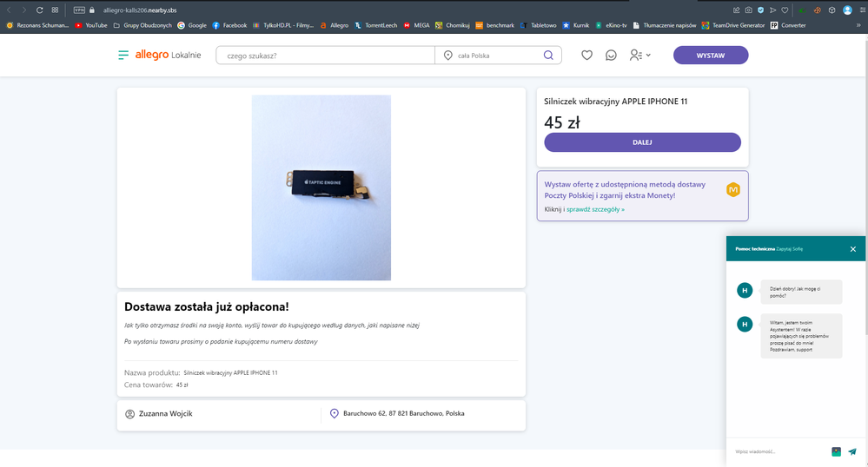The image size is (868, 467).
Task: Click the 'Dostawa została już opłacona!' heading
Action: (x=207, y=306)
